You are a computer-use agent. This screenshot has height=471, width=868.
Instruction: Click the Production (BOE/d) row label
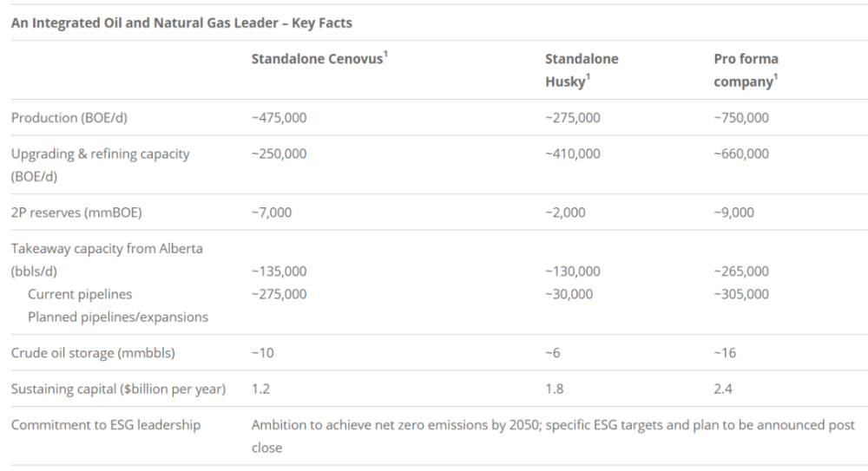[x=69, y=118]
